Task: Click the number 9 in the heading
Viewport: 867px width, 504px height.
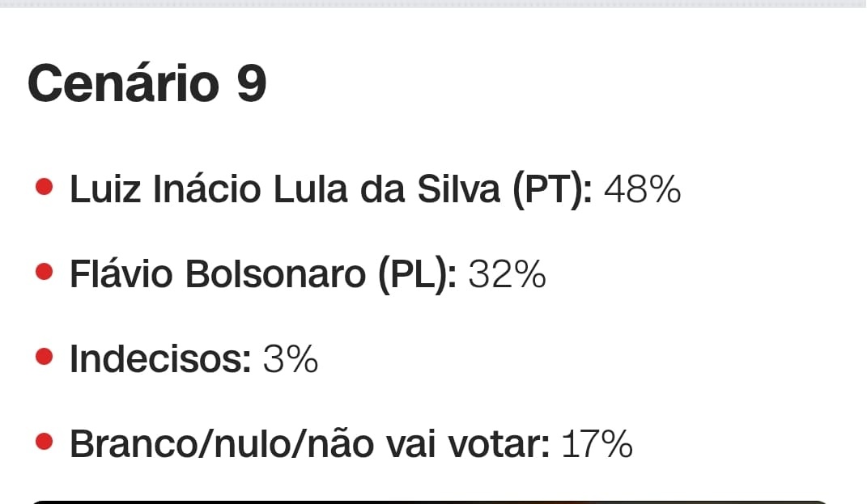Action: tap(251, 83)
